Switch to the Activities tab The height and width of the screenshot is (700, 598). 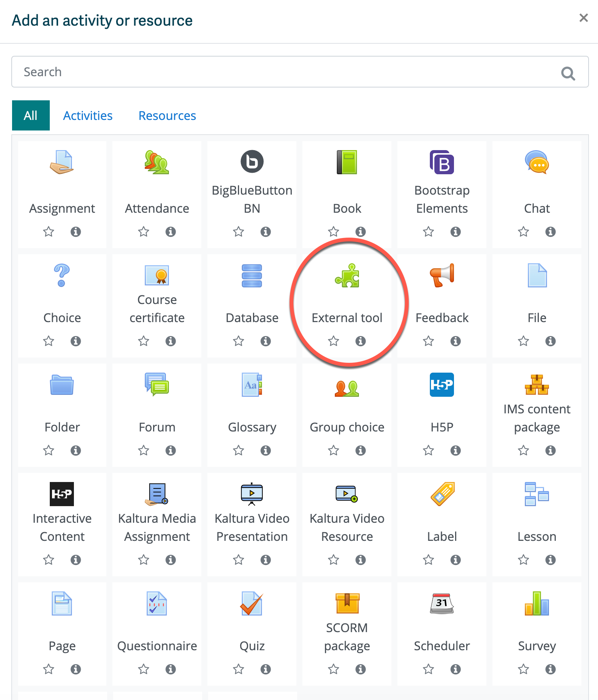click(x=88, y=116)
